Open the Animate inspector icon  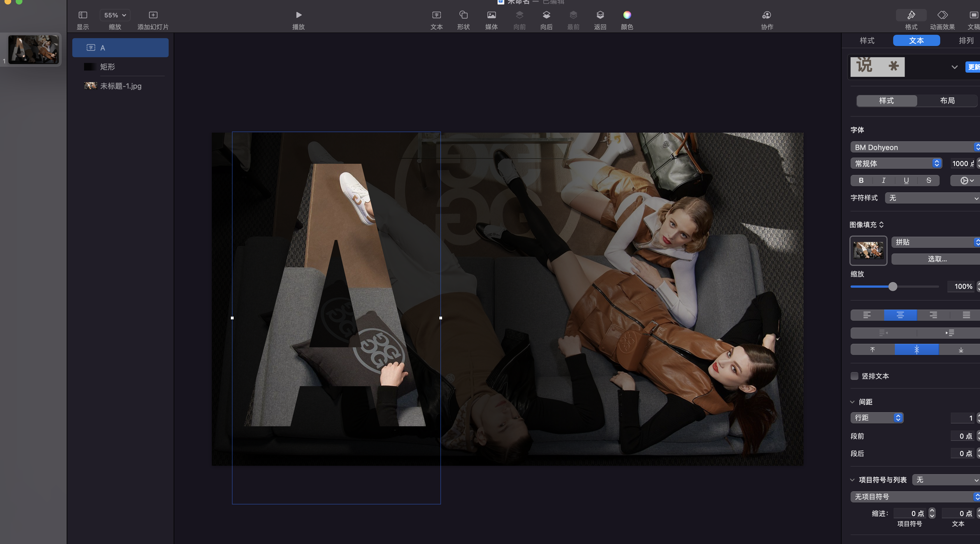pos(942,15)
